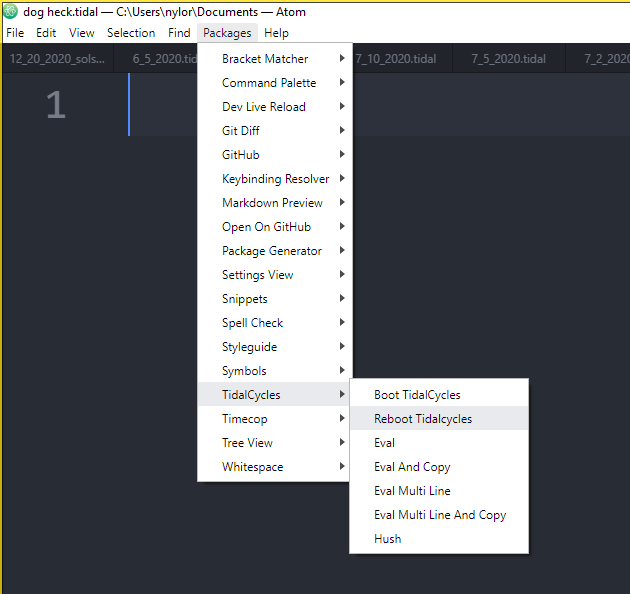Expand the Symbols submenu
The image size is (630, 594).
(275, 371)
